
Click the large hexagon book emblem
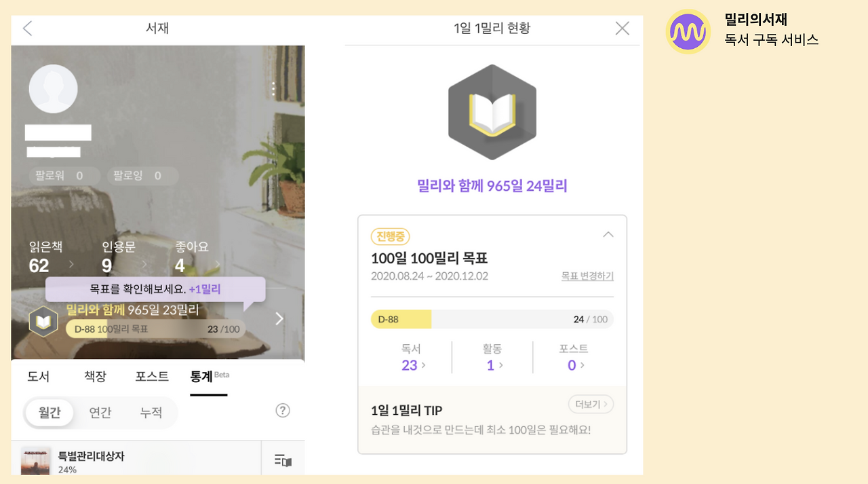click(492, 112)
